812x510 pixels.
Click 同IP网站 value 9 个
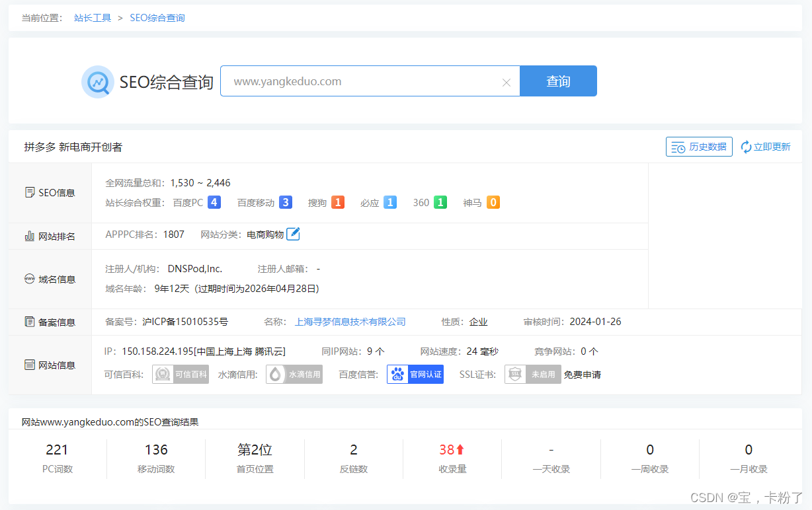(x=376, y=351)
